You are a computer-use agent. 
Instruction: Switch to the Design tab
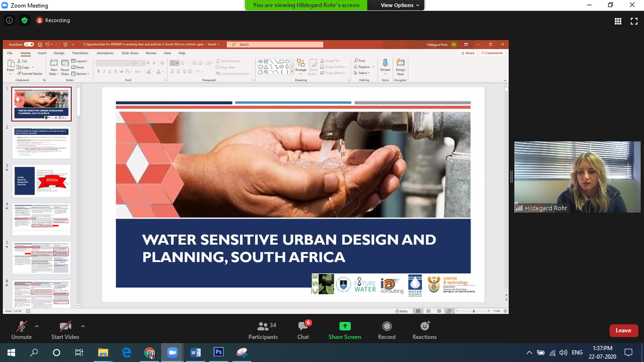59,53
